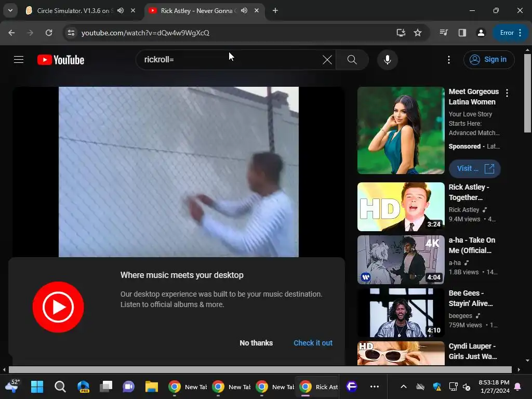
Task: Open the YouTube hamburger guide menu
Action: 19,60
